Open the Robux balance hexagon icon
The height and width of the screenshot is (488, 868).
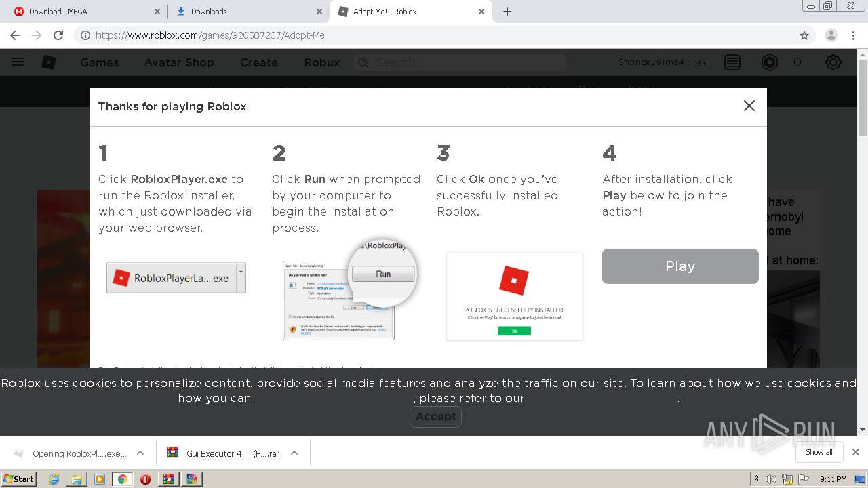click(770, 62)
